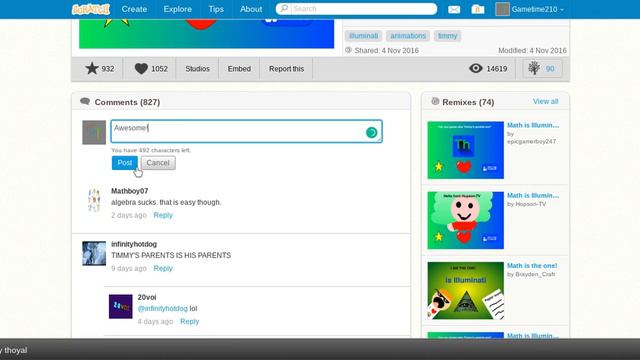Favorite the project with star icon

click(92, 68)
